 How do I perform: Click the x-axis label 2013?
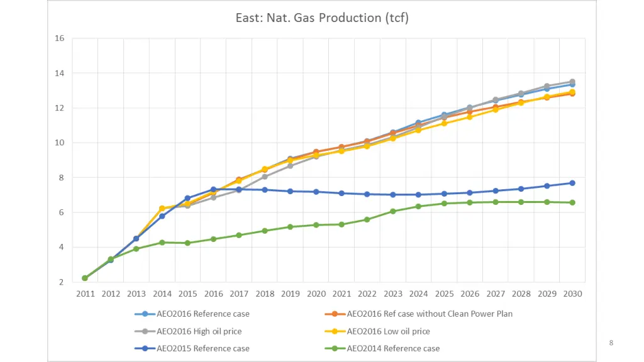136,294
